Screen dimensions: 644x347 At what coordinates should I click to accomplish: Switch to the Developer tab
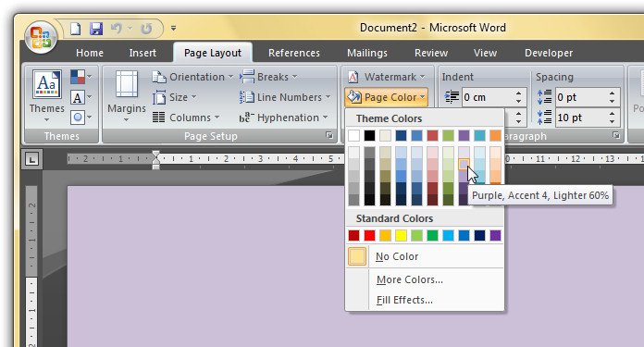point(549,53)
